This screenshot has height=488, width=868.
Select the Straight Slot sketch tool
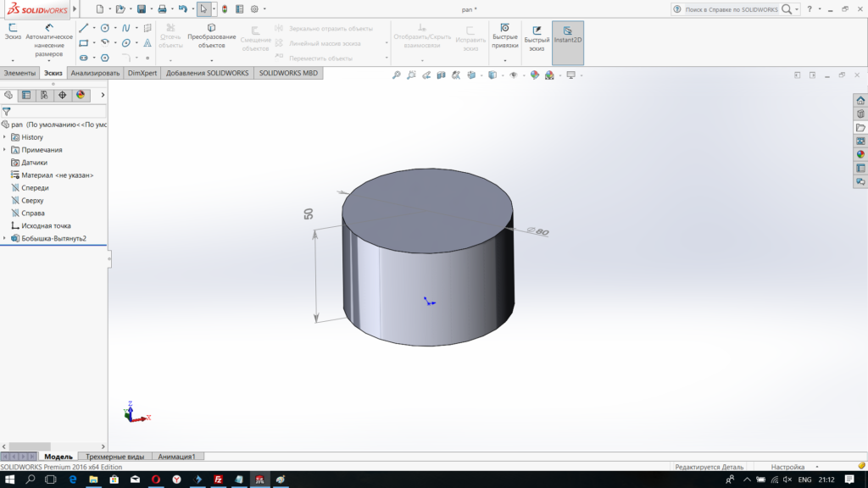[84, 58]
